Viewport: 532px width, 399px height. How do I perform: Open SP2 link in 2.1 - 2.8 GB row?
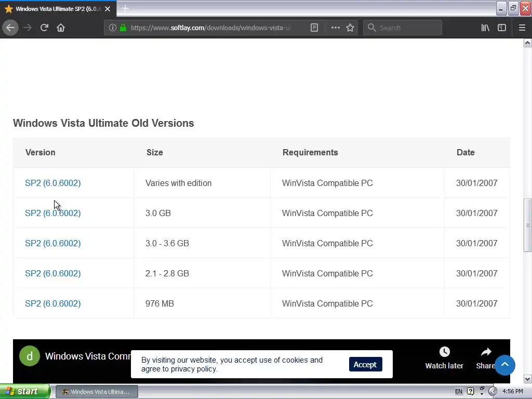pyautogui.click(x=52, y=273)
